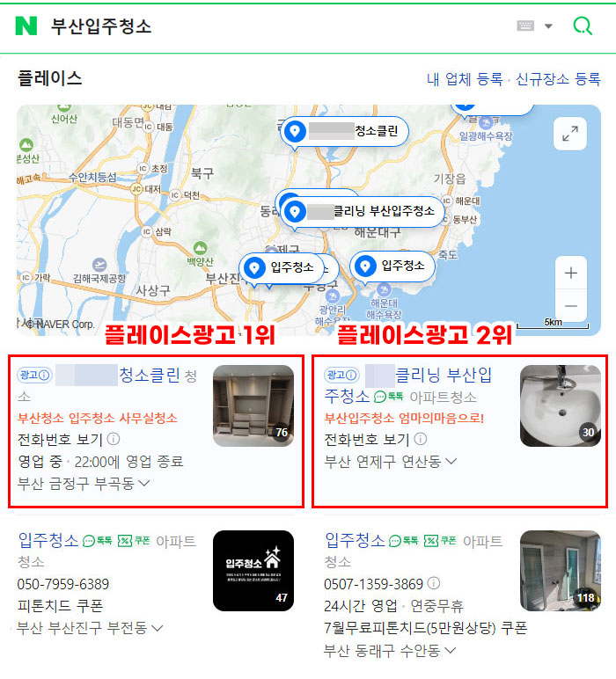This screenshot has width=616, height=679.
Task: Zoom in the map with plus button
Action: point(571,273)
